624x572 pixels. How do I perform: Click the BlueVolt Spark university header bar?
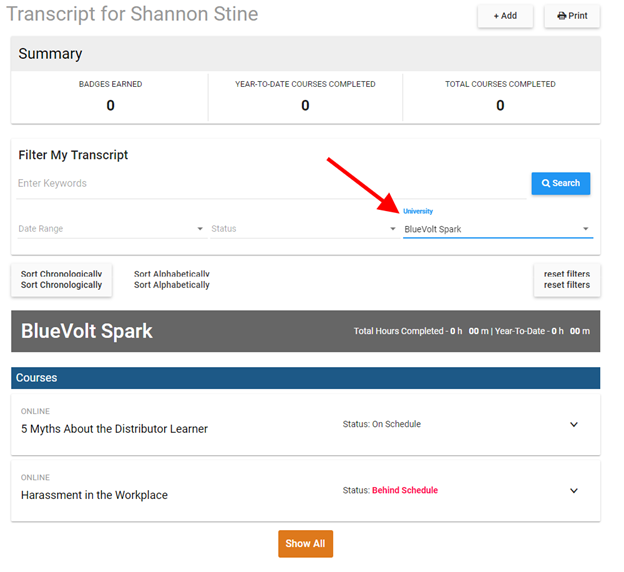click(x=305, y=331)
